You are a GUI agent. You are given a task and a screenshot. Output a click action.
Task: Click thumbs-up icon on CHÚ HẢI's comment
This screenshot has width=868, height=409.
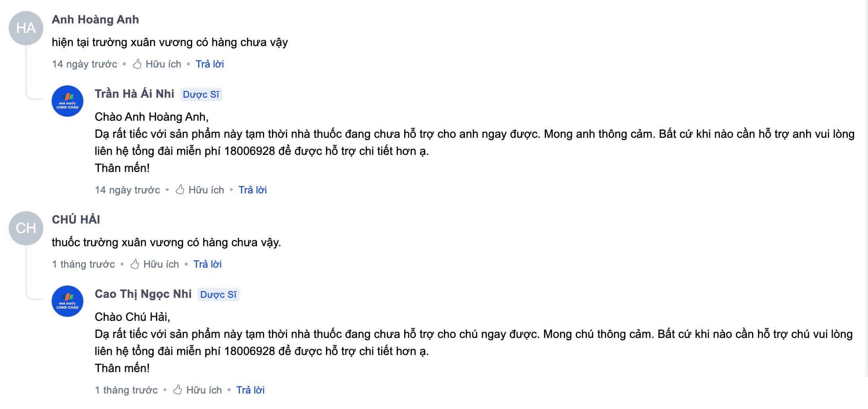pos(135,264)
